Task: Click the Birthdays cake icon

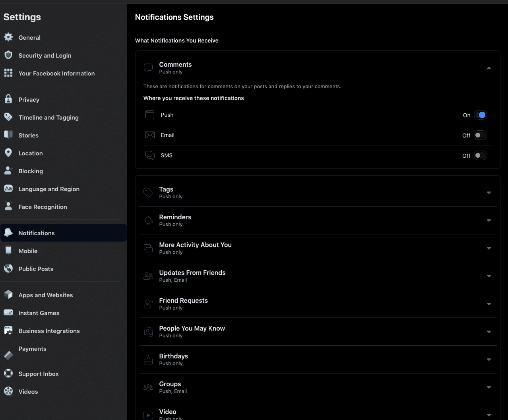Action: 148,360
